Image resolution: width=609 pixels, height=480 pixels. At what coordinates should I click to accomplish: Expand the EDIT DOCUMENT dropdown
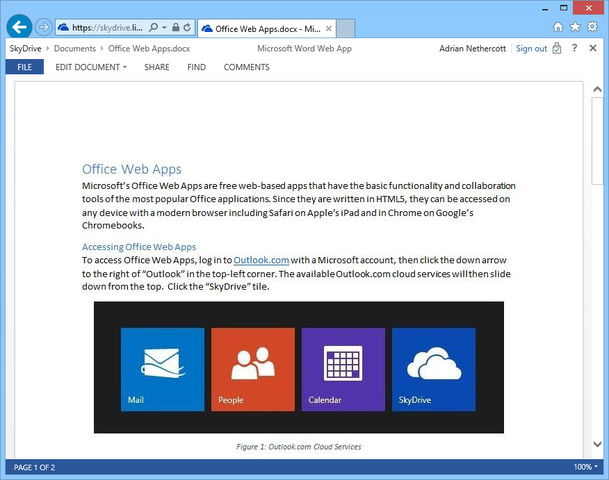[x=91, y=67]
